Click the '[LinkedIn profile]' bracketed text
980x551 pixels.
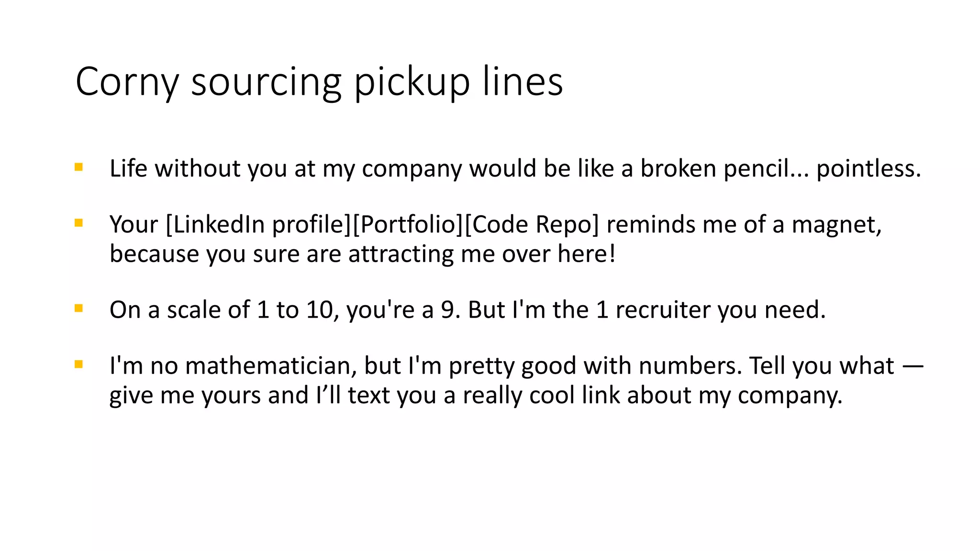(x=258, y=225)
